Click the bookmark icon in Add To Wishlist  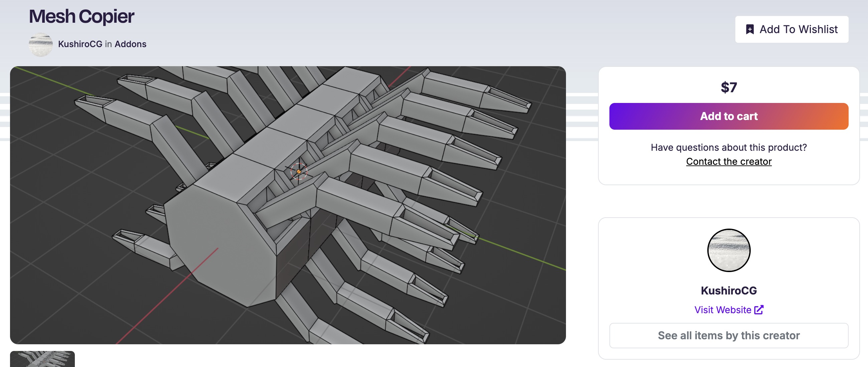(750, 29)
